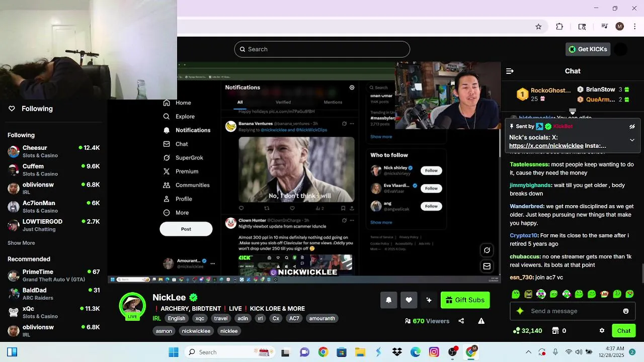This screenshot has height=362, width=644.
Task: Focus the Send a message field
Action: point(572,311)
